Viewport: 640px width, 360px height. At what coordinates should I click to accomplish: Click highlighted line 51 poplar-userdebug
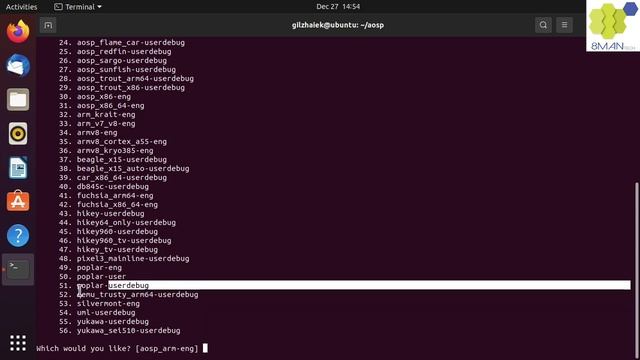coord(104,285)
